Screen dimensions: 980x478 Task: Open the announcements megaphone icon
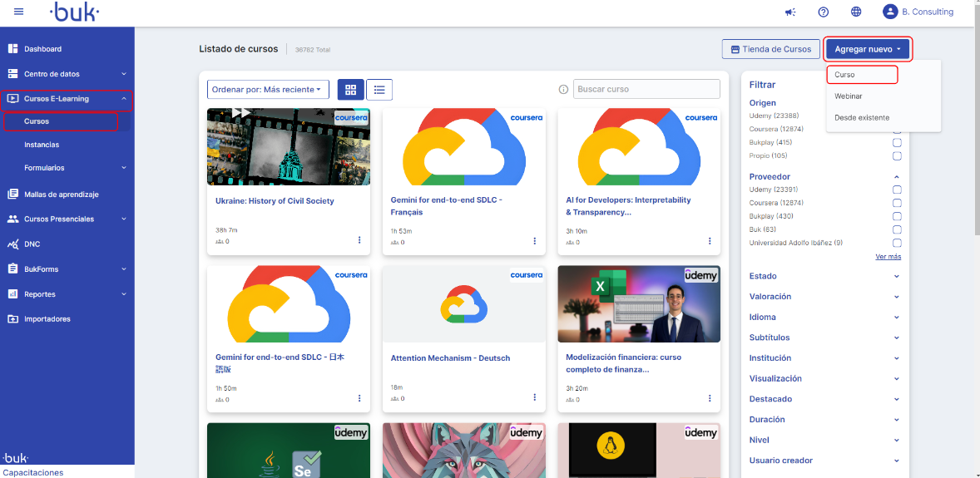tap(790, 12)
